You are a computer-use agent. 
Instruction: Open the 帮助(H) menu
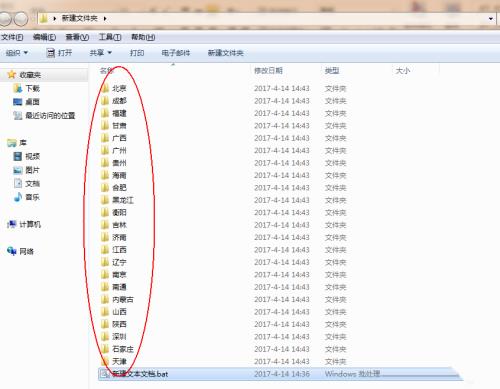point(143,37)
